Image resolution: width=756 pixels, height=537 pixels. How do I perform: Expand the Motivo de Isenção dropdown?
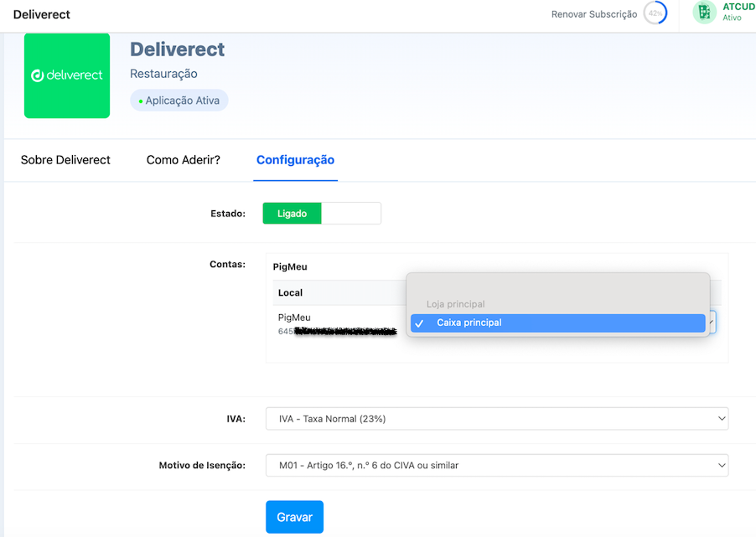coord(496,465)
